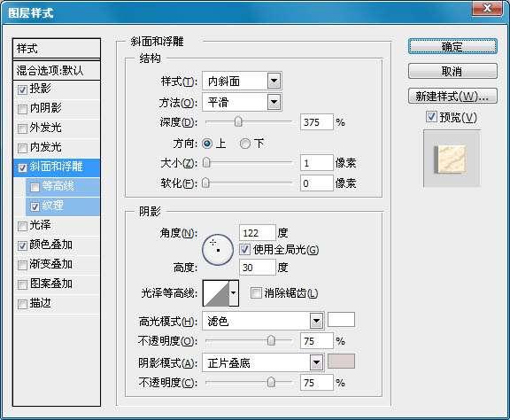
Task: Open the 描边 settings entry
Action: [x=41, y=303]
